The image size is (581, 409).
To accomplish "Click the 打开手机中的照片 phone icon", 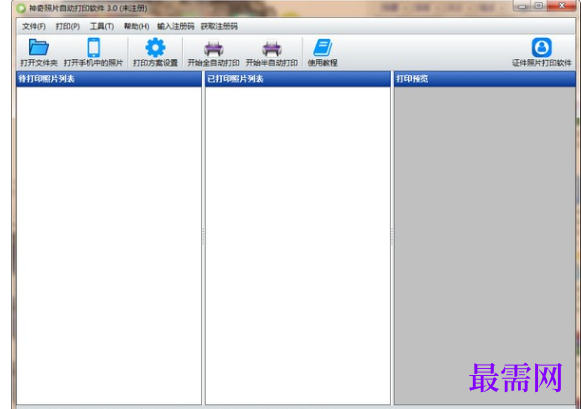I will click(x=93, y=47).
